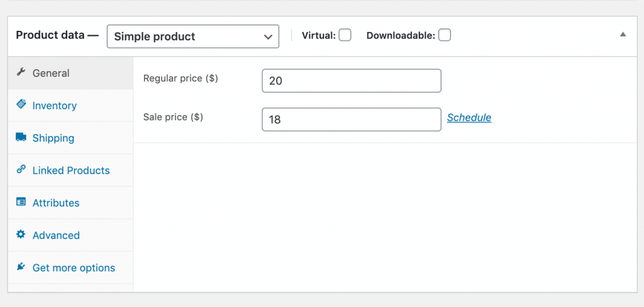Open the Simple product type dropdown
Screen dimensions: 644x307
tap(193, 36)
